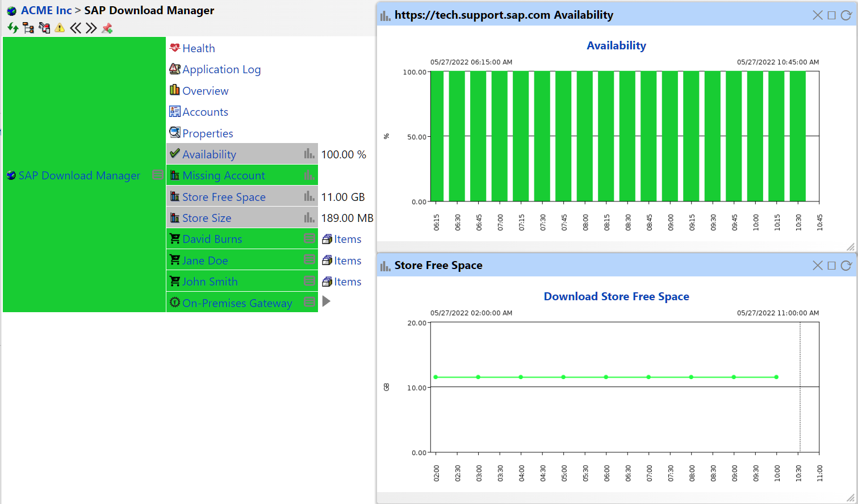This screenshot has height=504, width=858.
Task: Close the Availability chart panel
Action: pos(818,15)
